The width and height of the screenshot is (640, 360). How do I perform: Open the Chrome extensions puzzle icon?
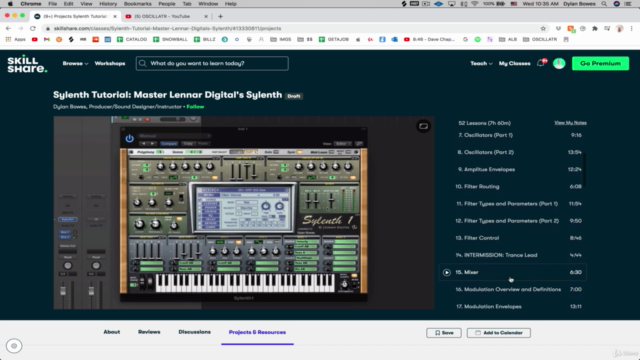(x=595, y=29)
